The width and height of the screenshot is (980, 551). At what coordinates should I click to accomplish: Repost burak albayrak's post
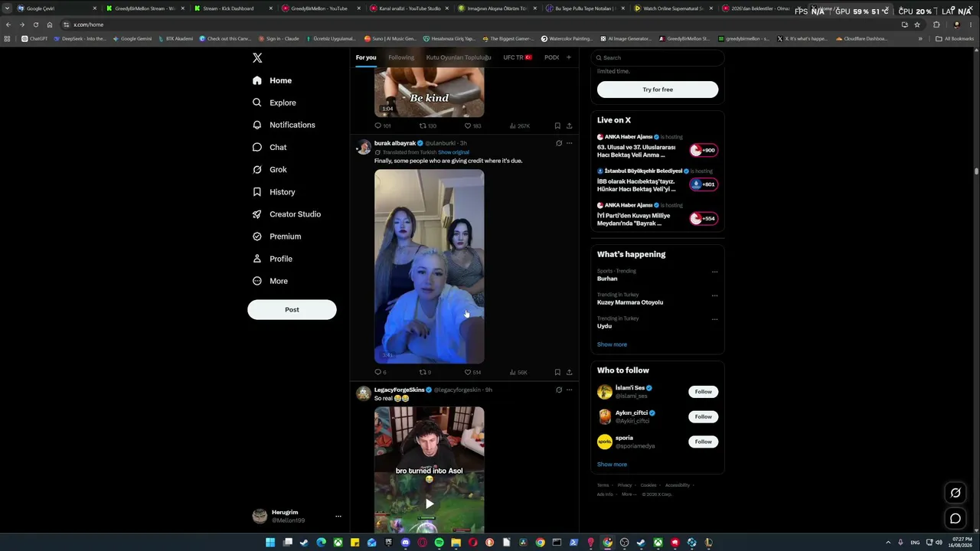point(425,373)
